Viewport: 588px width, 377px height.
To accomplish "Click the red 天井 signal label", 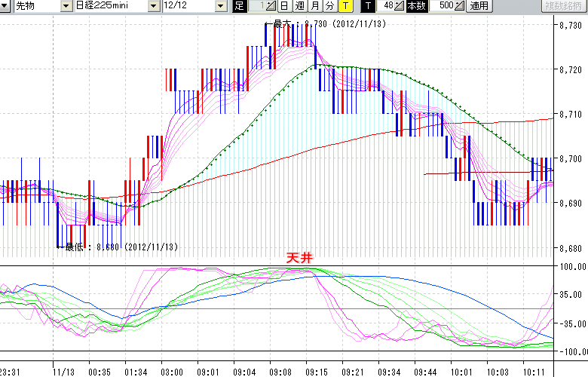I will pos(299,258).
